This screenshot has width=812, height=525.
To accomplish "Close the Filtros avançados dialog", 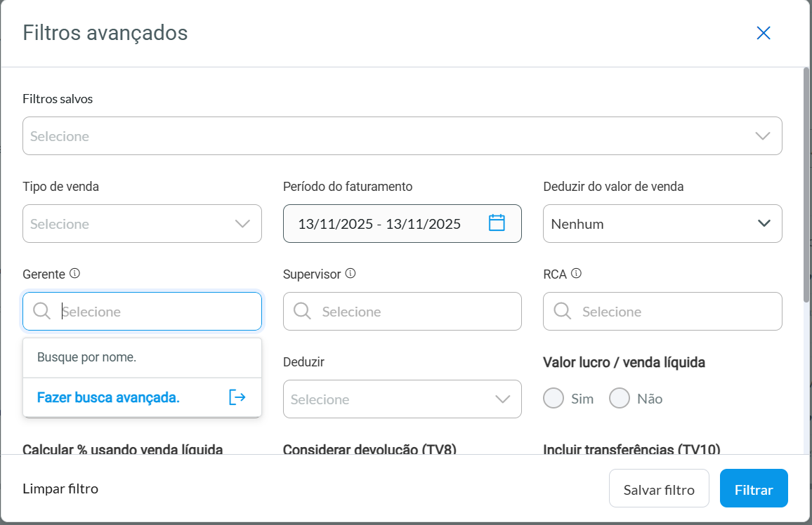I will [764, 33].
